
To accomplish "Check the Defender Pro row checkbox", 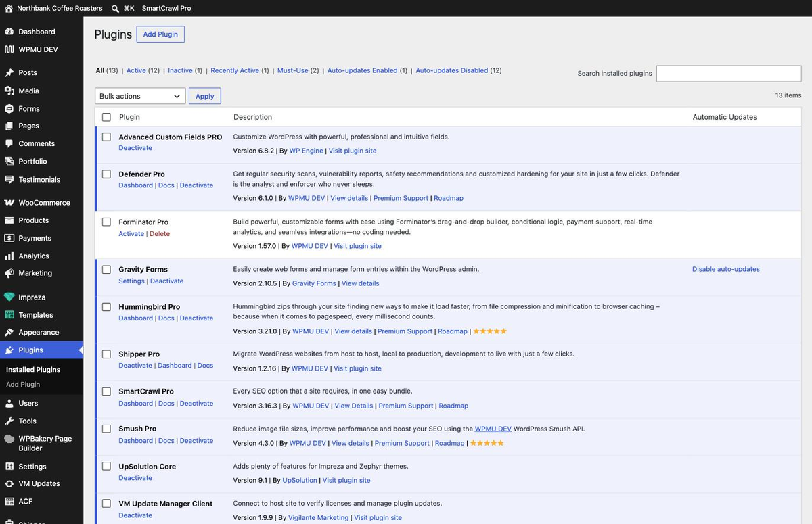I will point(106,174).
